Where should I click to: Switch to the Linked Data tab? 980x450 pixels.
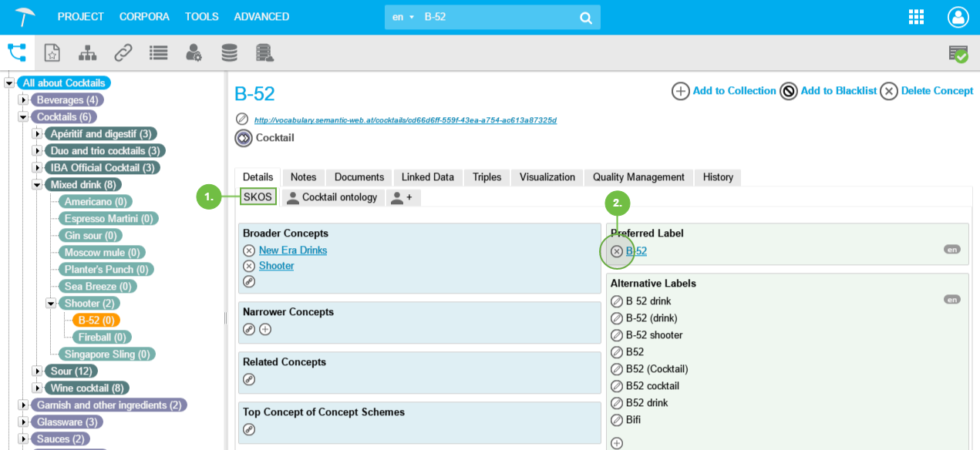(427, 177)
